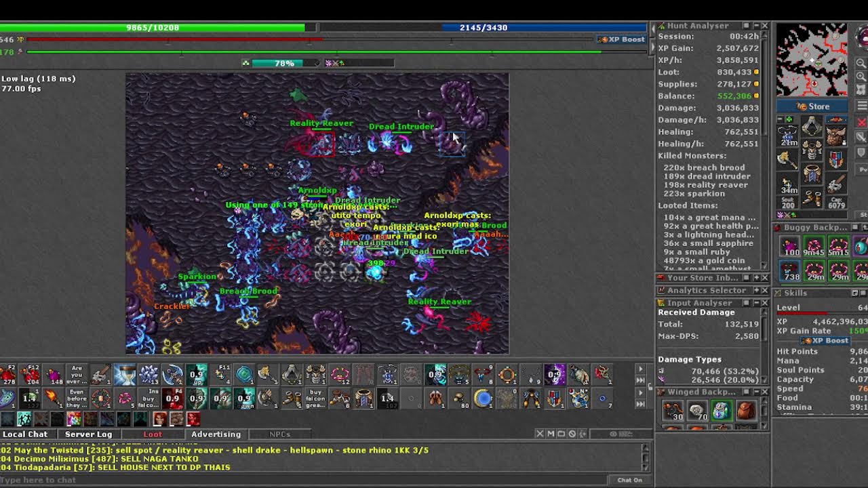This screenshot has height=488, width=868.
Task: Open the Advertising chat tab
Action: click(216, 434)
